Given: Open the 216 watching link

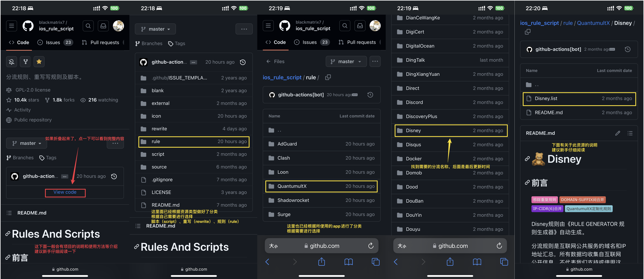Looking at the screenshot, I should tap(103, 100).
